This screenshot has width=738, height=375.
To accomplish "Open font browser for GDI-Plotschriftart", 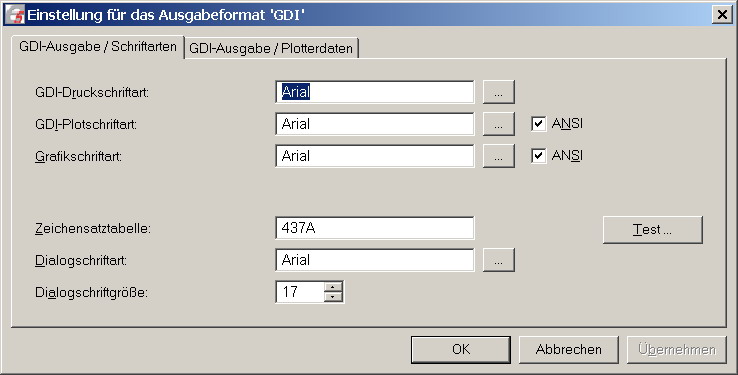I will click(x=498, y=124).
